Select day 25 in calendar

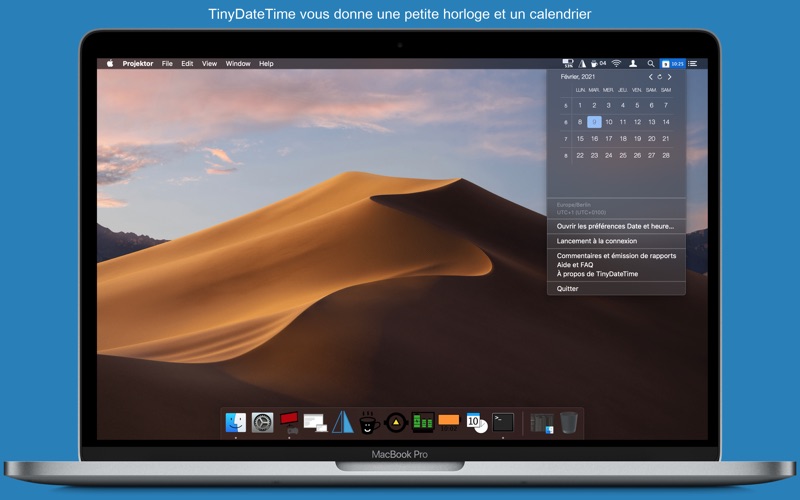point(623,156)
